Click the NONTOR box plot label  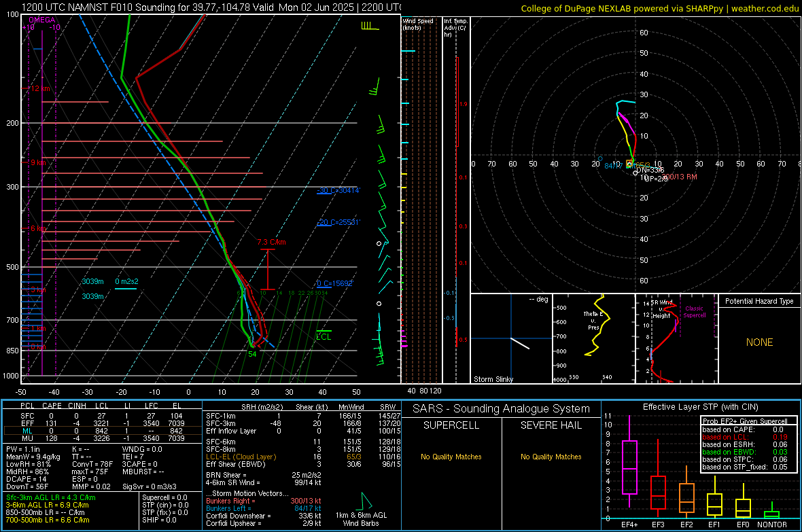pos(772,525)
